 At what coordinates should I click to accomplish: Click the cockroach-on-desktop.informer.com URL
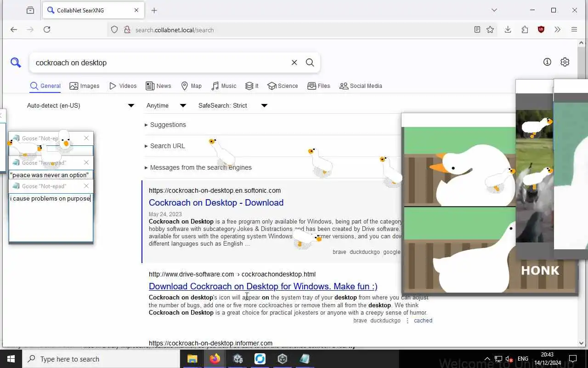(210, 343)
